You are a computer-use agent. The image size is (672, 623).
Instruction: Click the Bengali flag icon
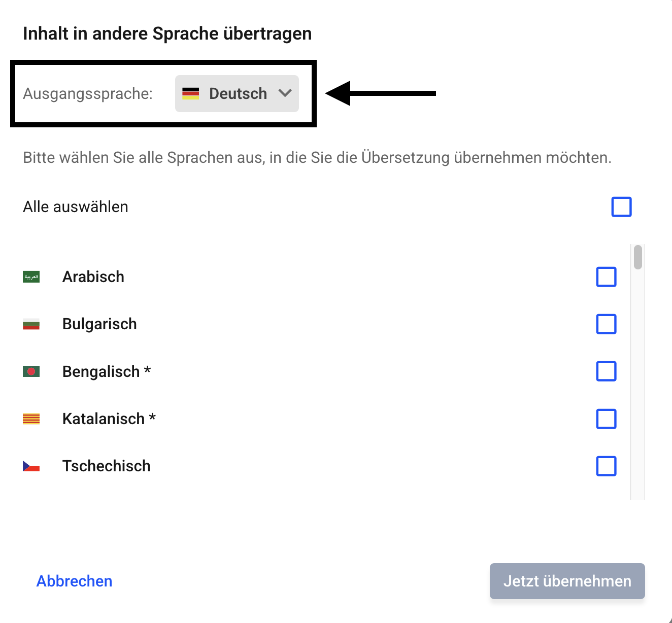pos(31,372)
